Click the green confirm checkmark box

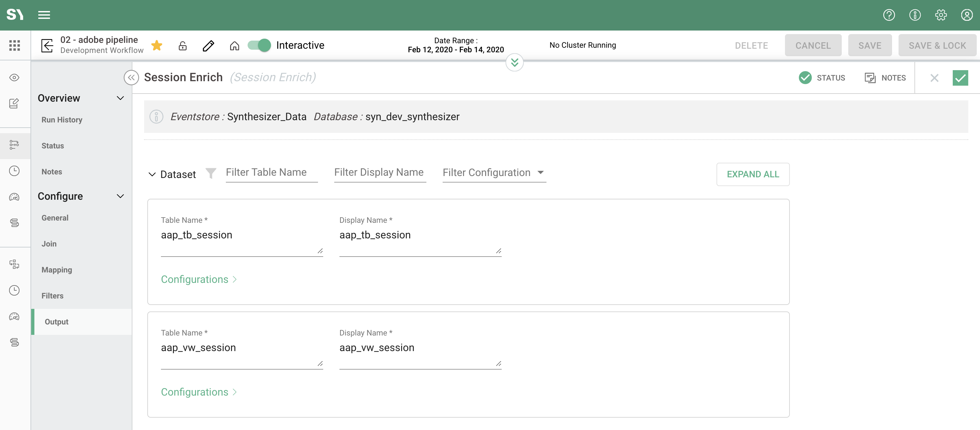[x=960, y=78]
